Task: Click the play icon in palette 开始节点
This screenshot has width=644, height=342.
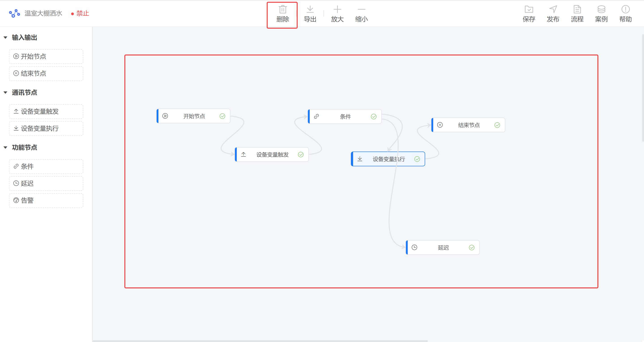Action: pos(16,56)
